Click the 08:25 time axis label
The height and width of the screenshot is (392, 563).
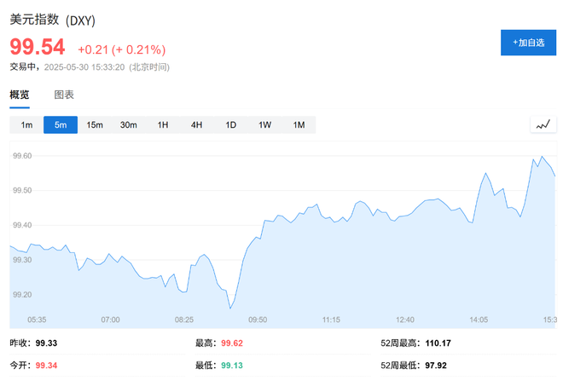(x=184, y=320)
